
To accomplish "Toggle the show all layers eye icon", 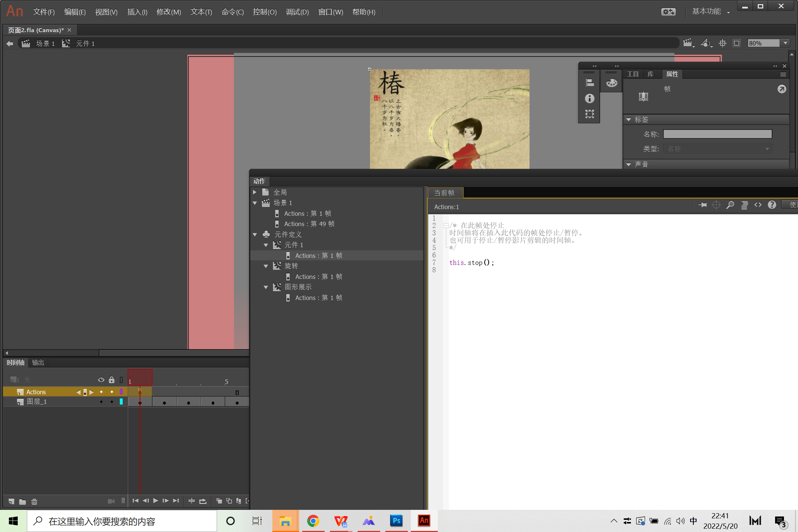I will tap(101, 380).
